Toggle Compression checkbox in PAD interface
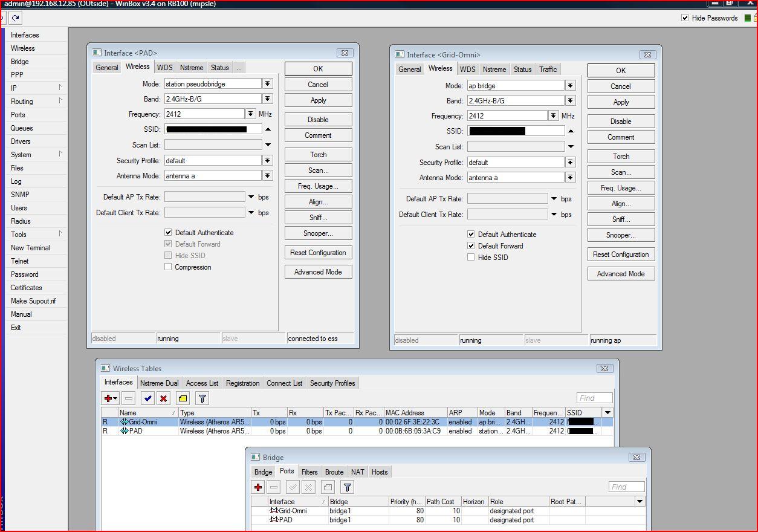Viewport: 758px width, 532px height. point(168,267)
